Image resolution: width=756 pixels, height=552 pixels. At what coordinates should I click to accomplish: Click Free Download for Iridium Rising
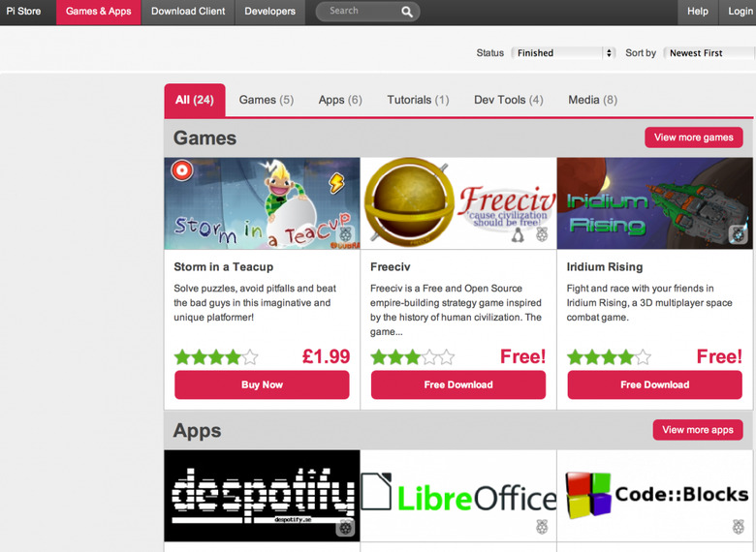pos(655,384)
